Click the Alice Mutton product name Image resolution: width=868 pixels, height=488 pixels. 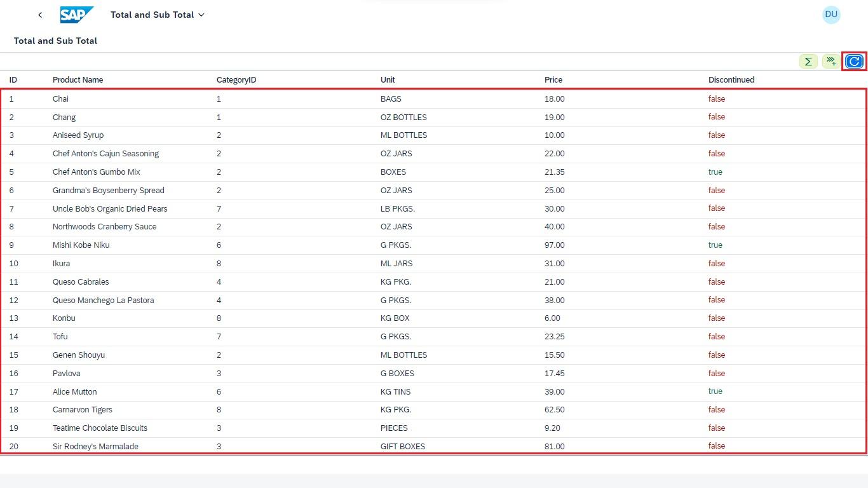coord(74,392)
